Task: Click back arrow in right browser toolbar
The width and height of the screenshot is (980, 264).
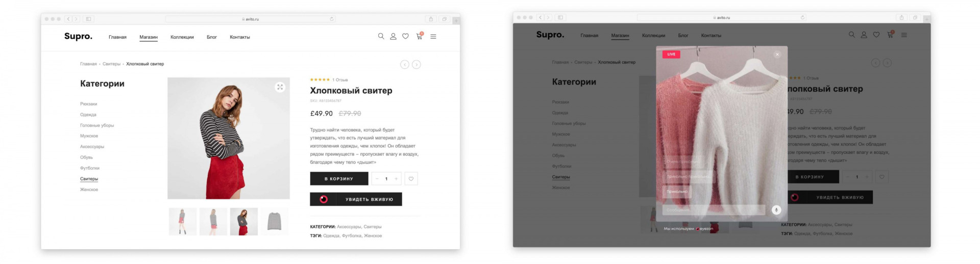Action: coord(540,17)
